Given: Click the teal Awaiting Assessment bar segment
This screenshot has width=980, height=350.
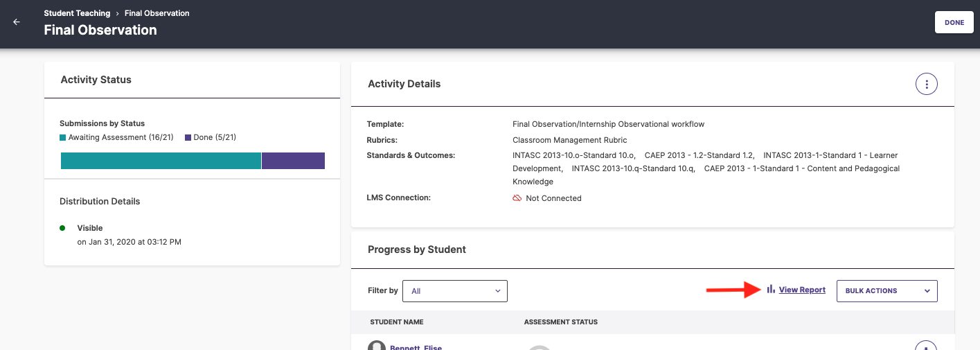Looking at the screenshot, I should [161, 161].
